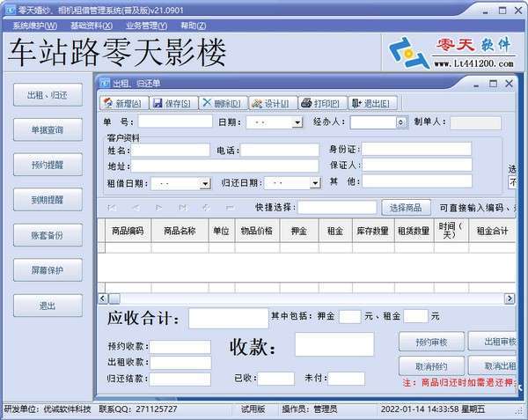Viewport: 528px width, 420px height.
Task: Focus the 地址 input field
Action: [x=225, y=166]
